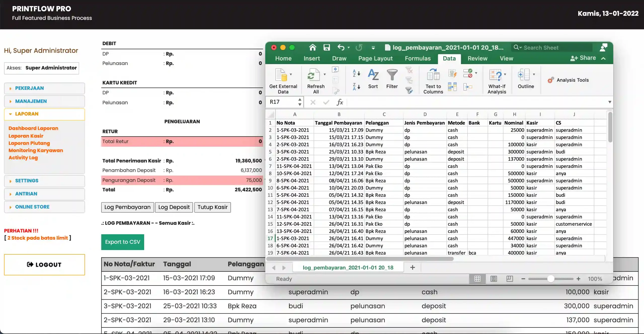Screen dimensions: 644x334
Task: Expand the PEKERJAAN menu section
Action: pyautogui.click(x=45, y=88)
